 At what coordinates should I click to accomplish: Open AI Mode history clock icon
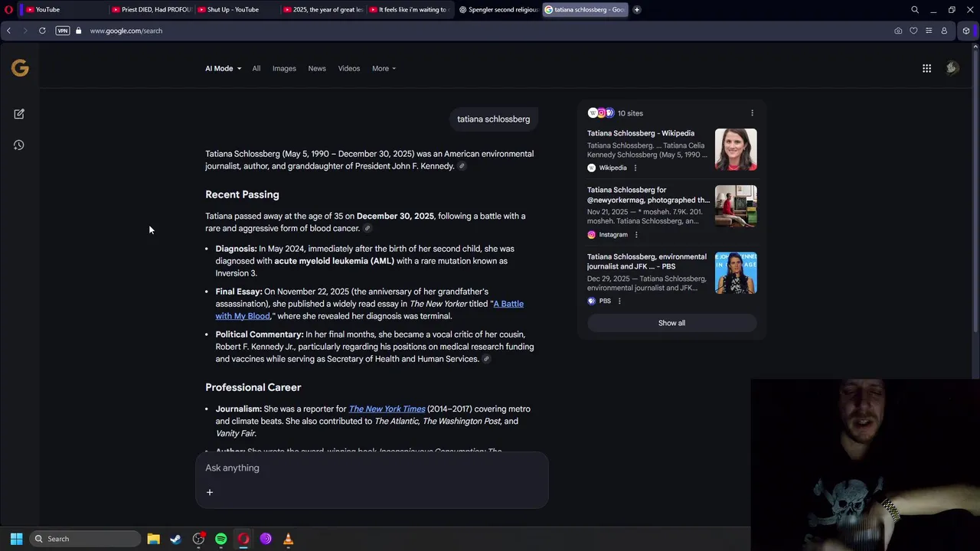[x=19, y=145]
